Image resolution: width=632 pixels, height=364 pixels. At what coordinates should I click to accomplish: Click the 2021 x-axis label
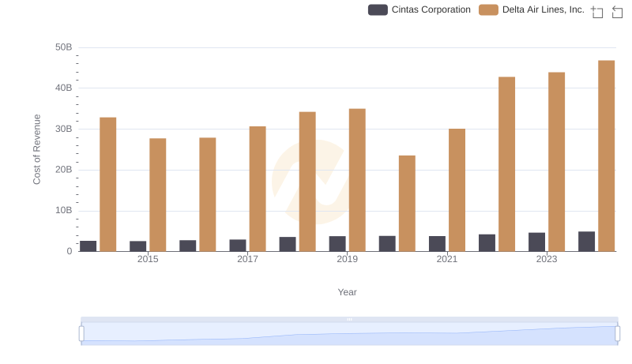click(447, 259)
